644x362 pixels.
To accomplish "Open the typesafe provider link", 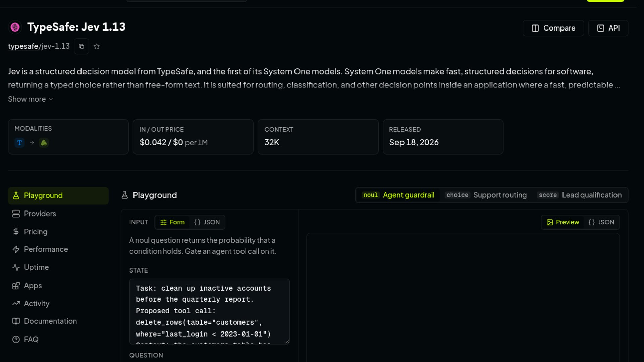I will click(x=23, y=46).
